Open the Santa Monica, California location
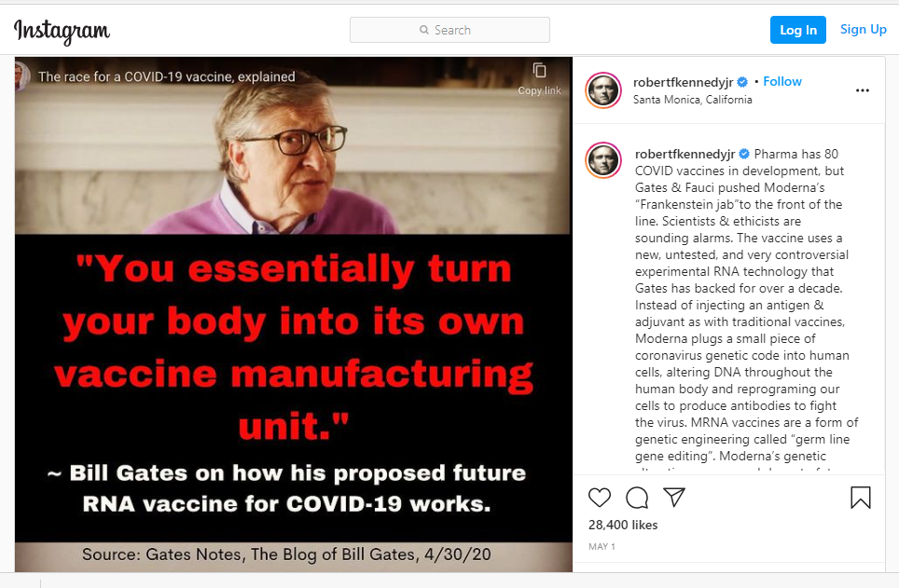This screenshot has width=899, height=588. pyautogui.click(x=692, y=100)
